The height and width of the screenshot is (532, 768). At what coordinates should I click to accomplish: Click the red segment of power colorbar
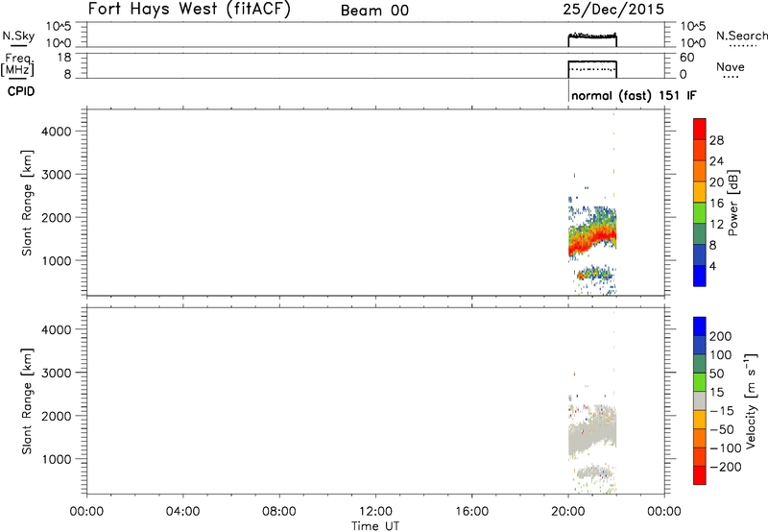[700, 129]
